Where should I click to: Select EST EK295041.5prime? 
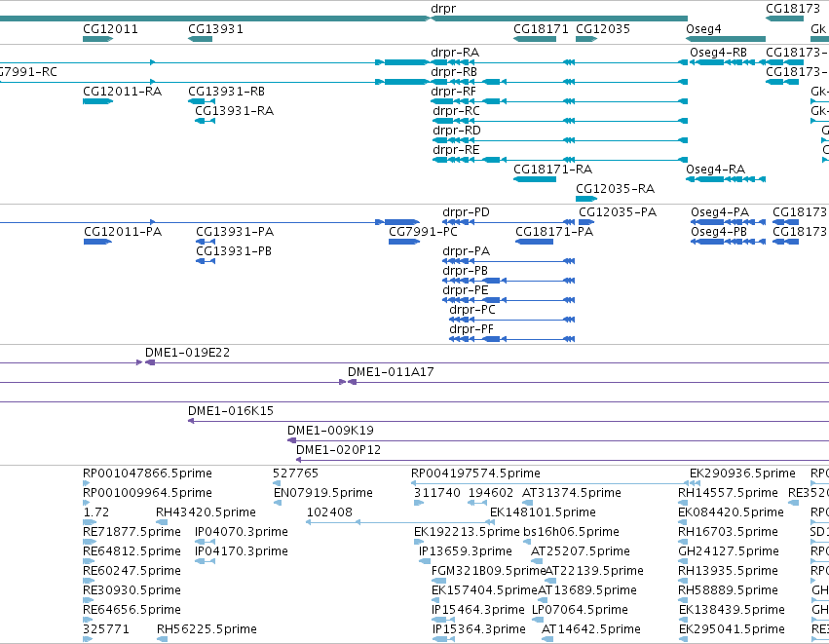click(x=732, y=629)
